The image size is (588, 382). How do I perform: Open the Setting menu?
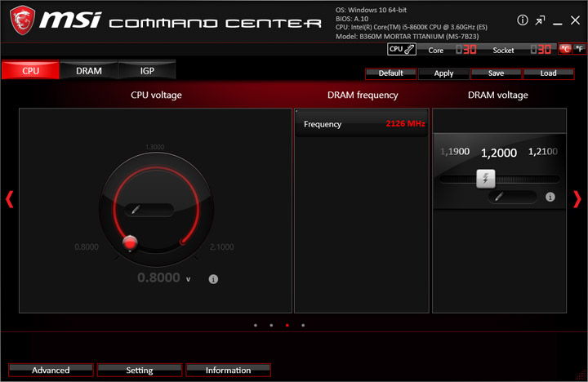click(140, 370)
